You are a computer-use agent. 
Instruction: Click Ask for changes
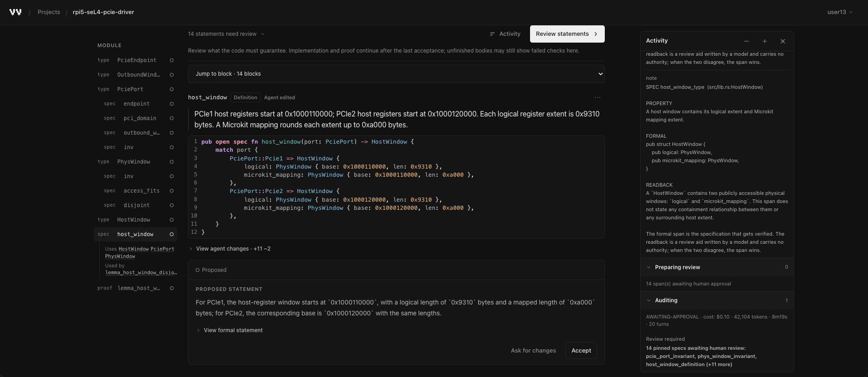tap(533, 351)
